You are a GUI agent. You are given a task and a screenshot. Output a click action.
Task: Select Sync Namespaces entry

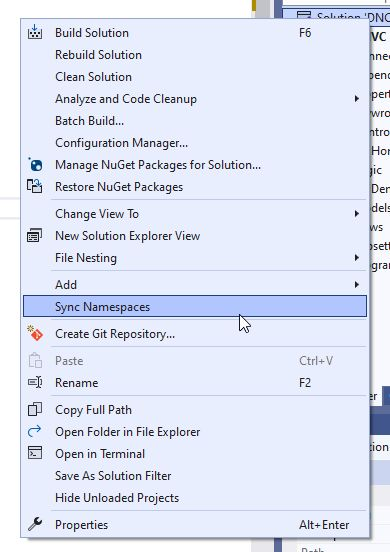click(x=195, y=306)
